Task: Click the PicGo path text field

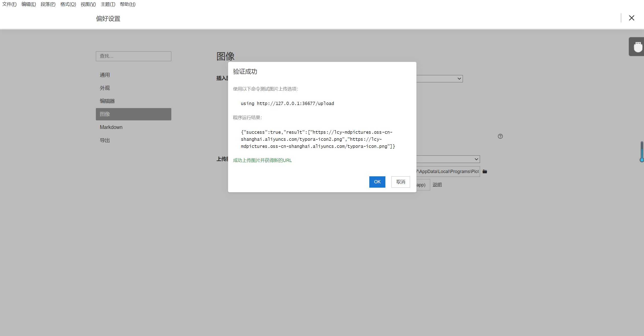Action: pyautogui.click(x=448, y=172)
